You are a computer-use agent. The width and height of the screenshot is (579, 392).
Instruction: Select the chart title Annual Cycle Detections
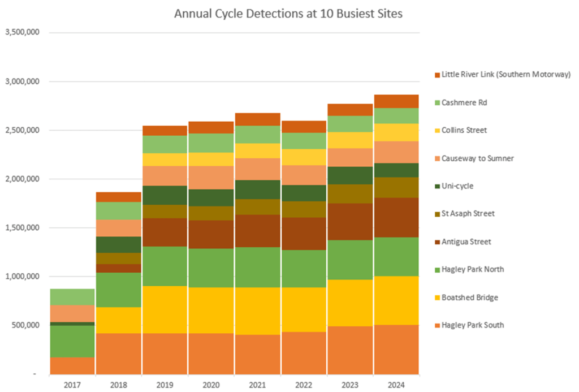[x=288, y=14]
